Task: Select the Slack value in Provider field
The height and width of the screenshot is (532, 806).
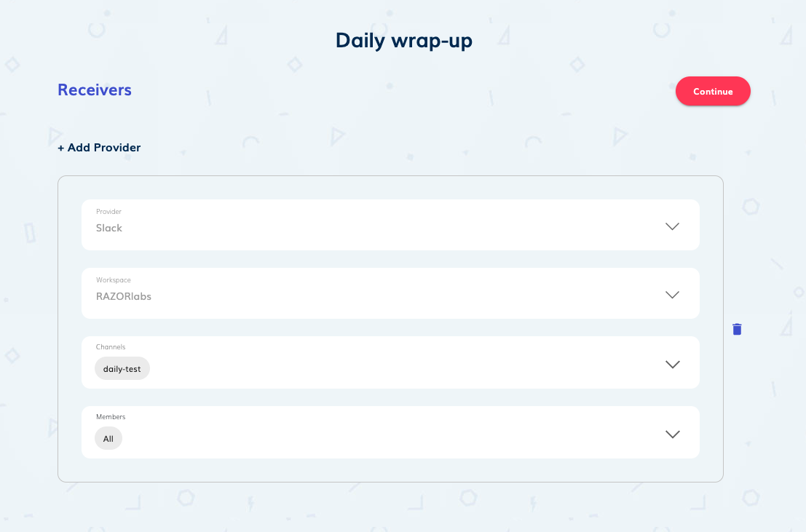Action: (x=109, y=228)
